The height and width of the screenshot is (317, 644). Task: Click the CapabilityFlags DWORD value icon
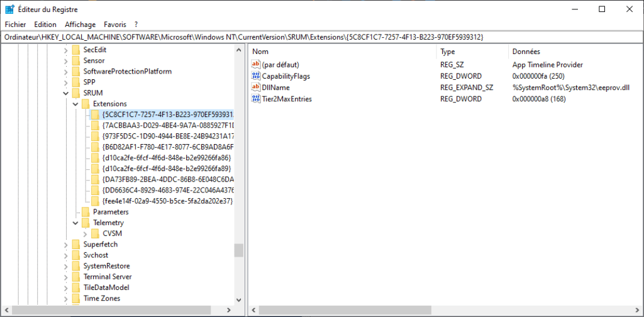[256, 76]
